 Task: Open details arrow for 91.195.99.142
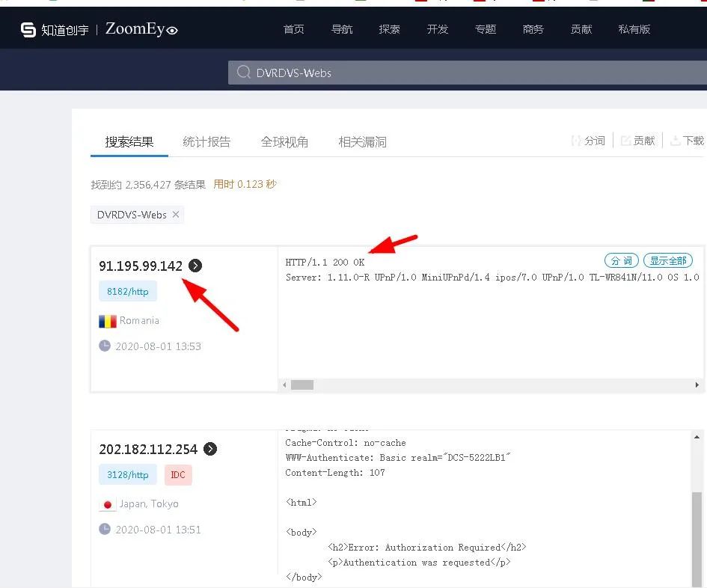195,266
